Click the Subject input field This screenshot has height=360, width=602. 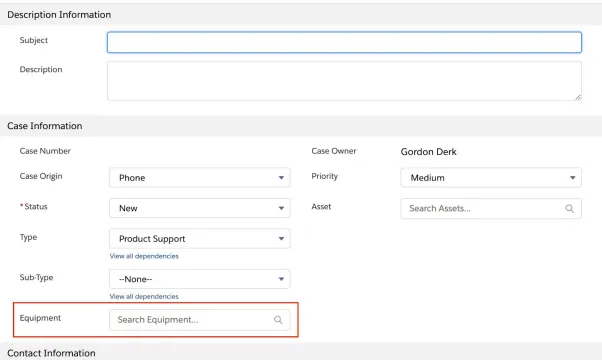point(344,42)
